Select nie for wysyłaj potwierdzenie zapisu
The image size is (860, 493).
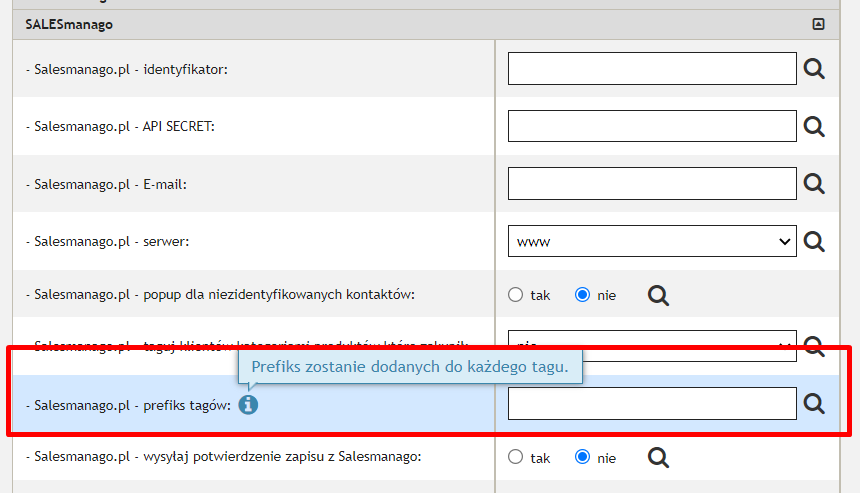coord(582,457)
